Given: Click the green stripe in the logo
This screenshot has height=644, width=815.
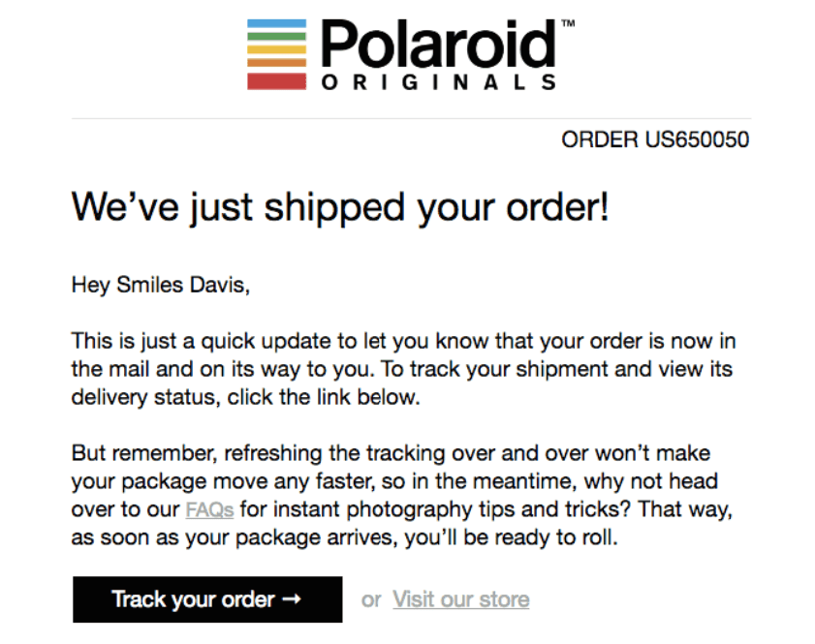Looking at the screenshot, I should [x=277, y=36].
